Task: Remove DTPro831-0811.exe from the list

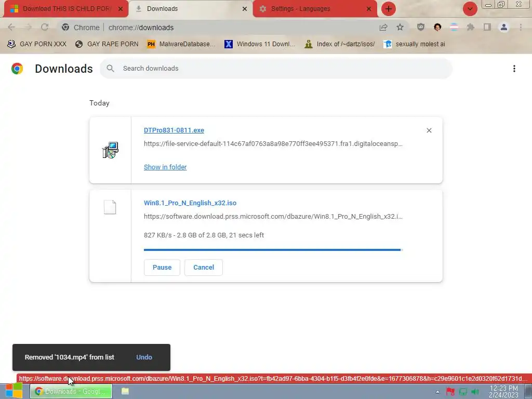Action: tap(429, 130)
